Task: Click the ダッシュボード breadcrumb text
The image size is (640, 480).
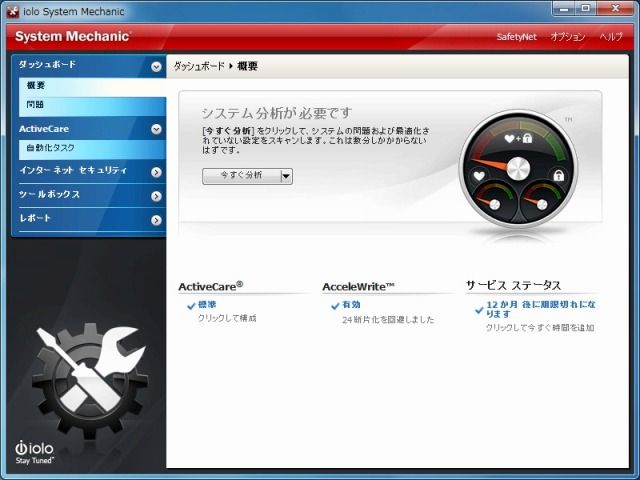Action: coord(199,67)
